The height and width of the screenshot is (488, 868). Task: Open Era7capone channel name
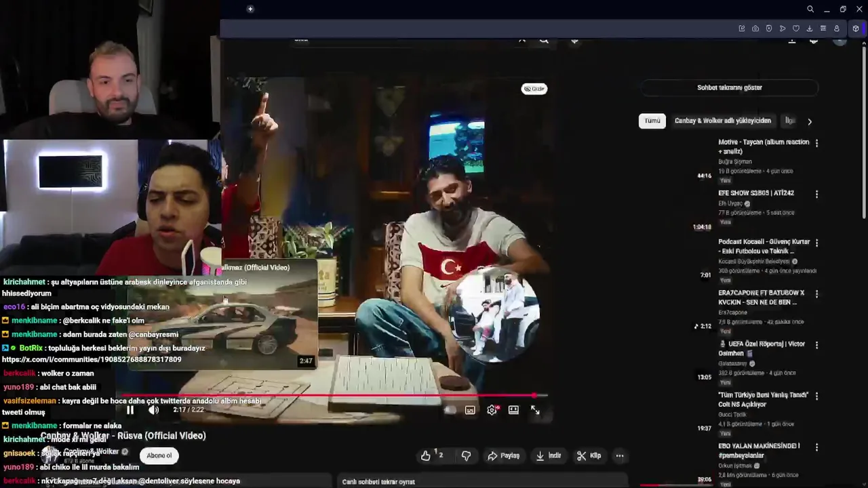tap(732, 312)
